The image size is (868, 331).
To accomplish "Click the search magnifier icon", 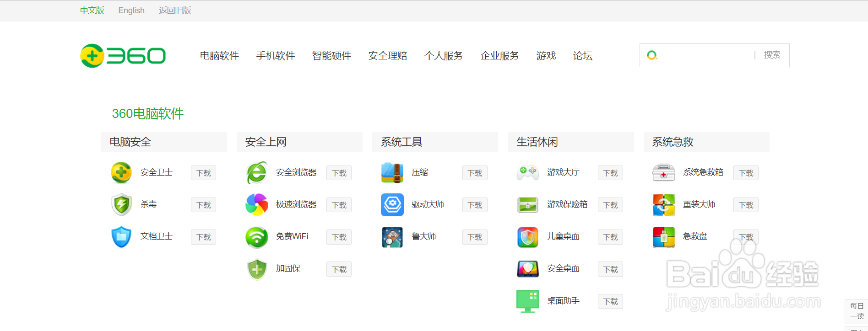I will point(652,55).
